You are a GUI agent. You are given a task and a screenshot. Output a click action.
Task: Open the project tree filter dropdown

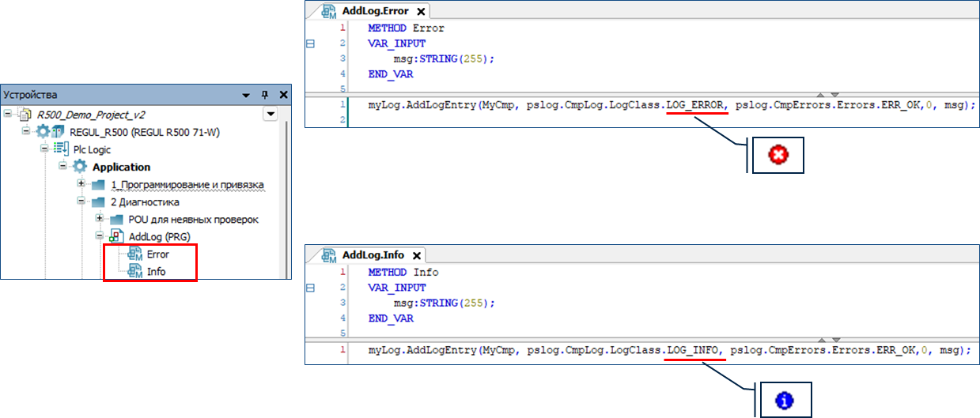[x=271, y=114]
